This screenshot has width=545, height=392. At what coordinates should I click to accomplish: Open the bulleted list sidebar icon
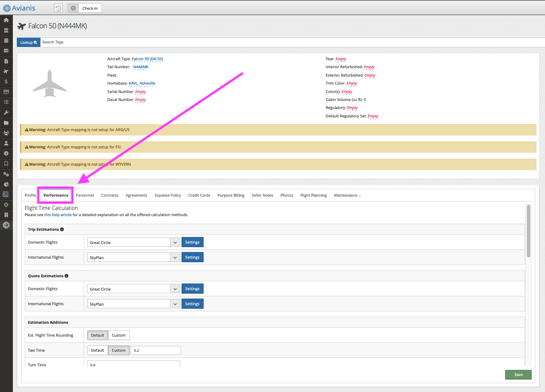point(6,102)
